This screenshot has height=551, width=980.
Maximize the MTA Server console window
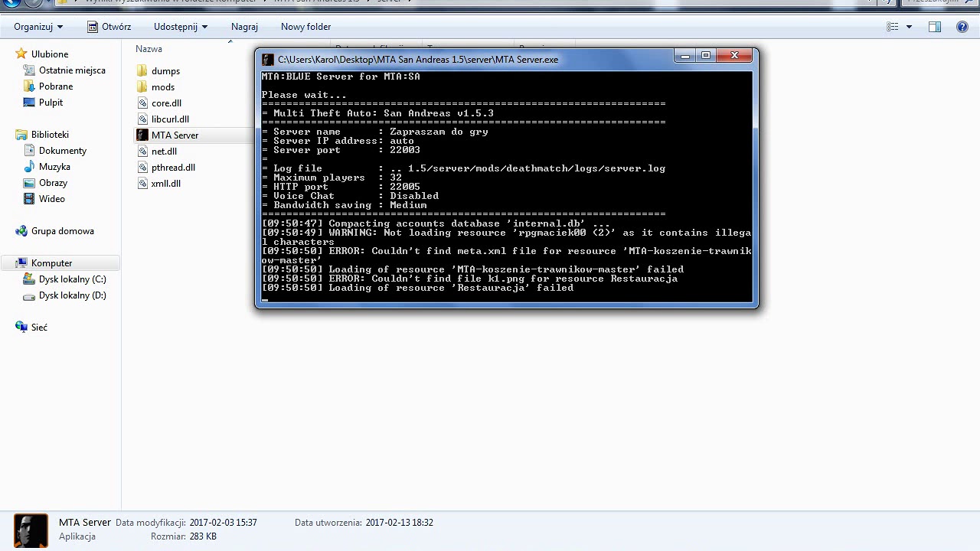[706, 55]
